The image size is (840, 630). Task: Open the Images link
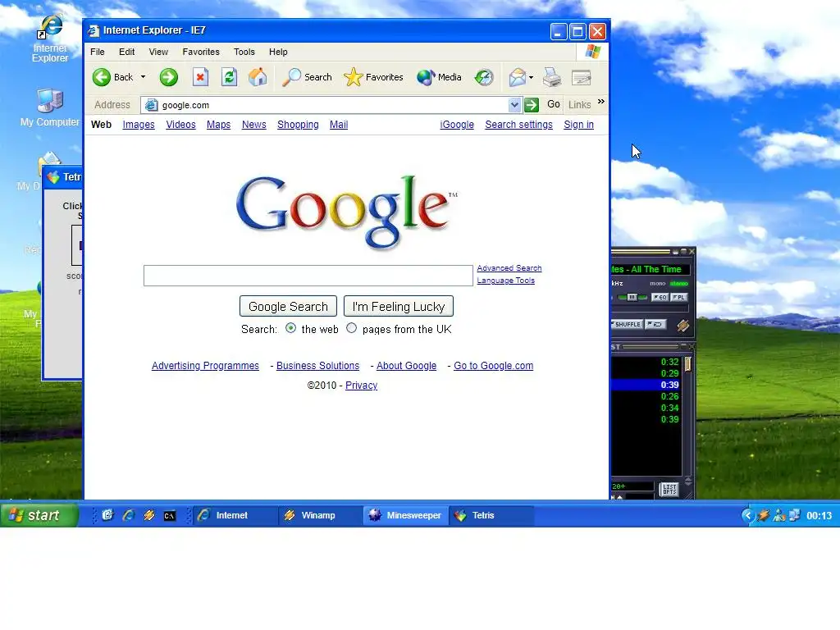coord(139,125)
